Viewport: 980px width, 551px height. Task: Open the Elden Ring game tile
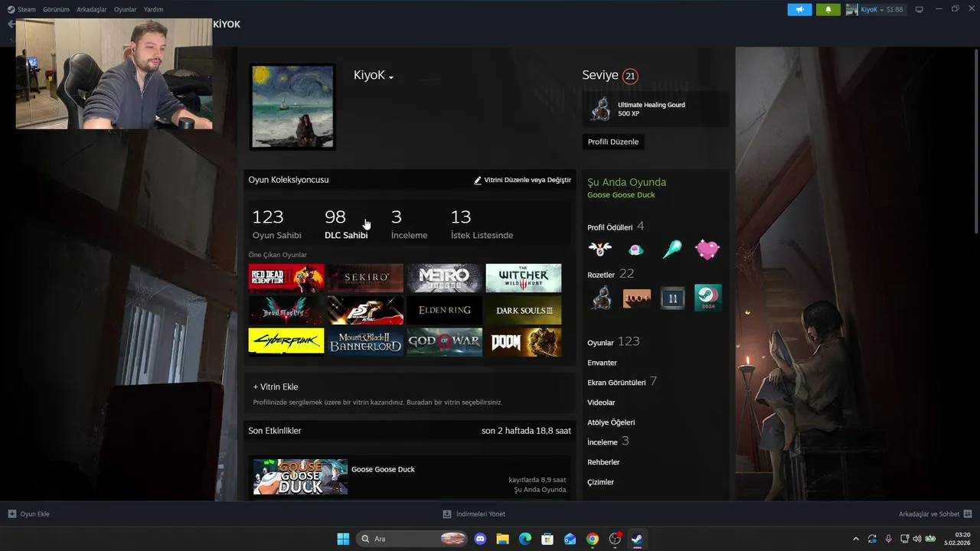(x=445, y=310)
